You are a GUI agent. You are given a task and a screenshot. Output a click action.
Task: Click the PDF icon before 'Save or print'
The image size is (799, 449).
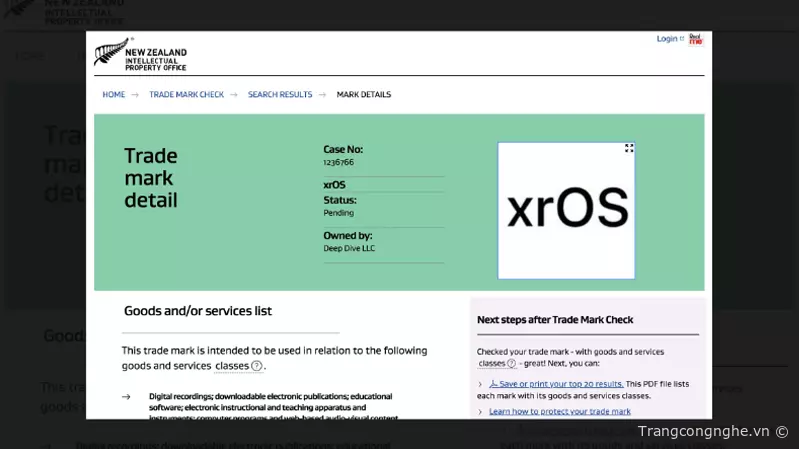[493, 383]
